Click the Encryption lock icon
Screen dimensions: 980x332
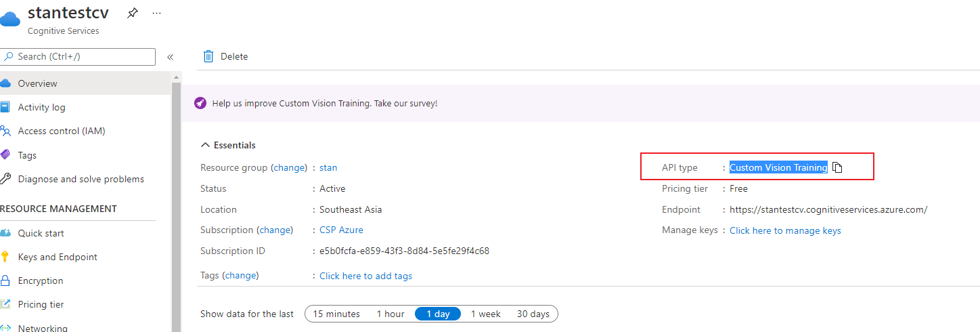click(5, 281)
